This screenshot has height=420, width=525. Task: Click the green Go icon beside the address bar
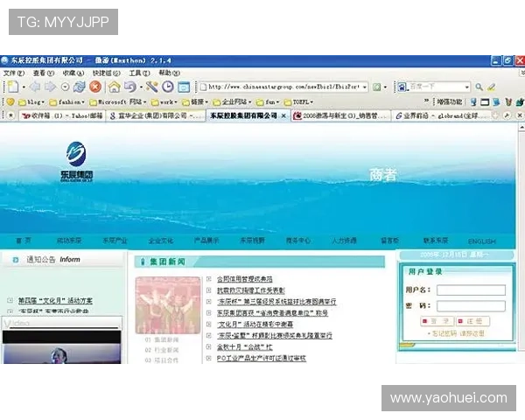[x=377, y=87]
